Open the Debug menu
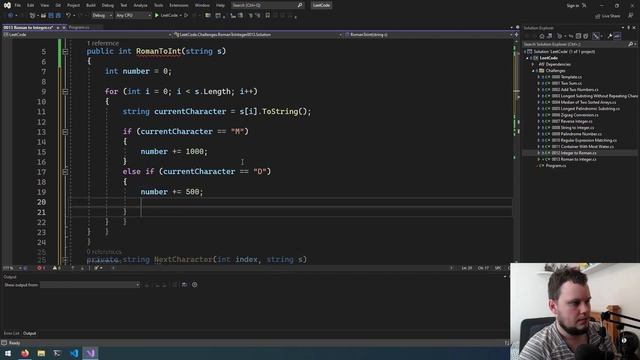 (108, 5)
